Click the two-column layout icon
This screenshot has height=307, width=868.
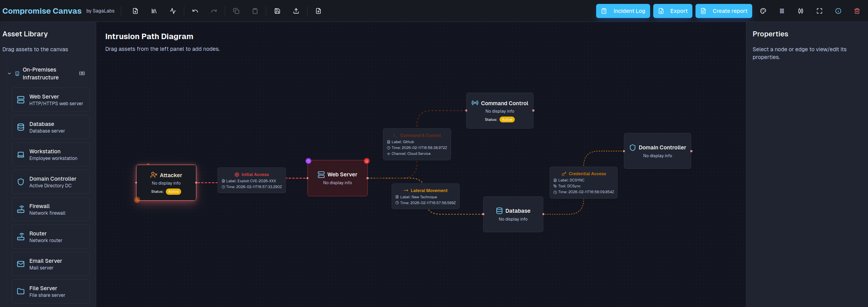point(782,11)
